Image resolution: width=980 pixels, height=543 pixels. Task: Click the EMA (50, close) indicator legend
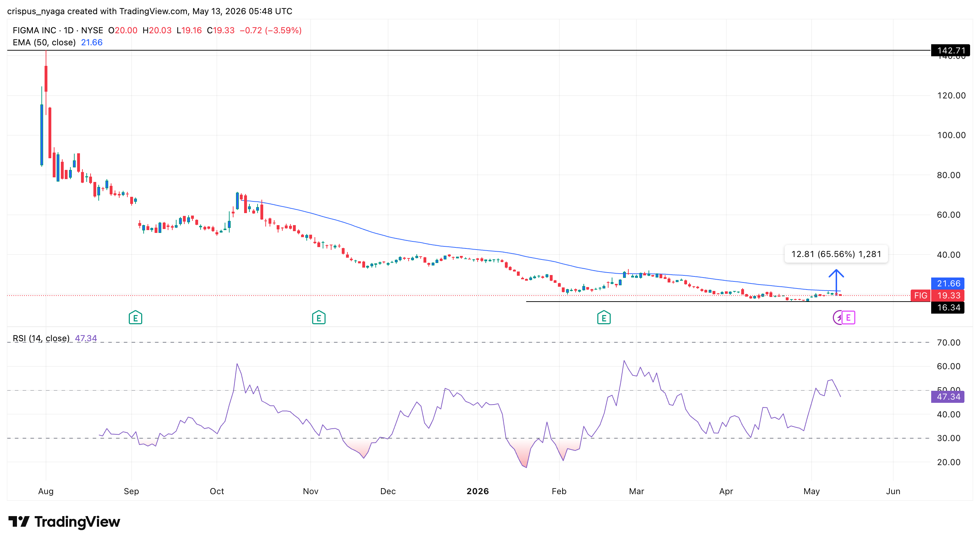[44, 42]
